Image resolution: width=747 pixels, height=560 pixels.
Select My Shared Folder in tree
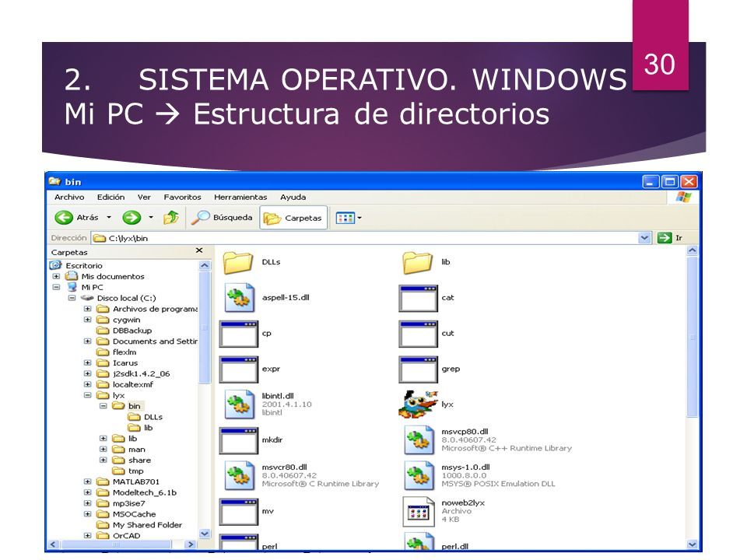[x=147, y=525]
